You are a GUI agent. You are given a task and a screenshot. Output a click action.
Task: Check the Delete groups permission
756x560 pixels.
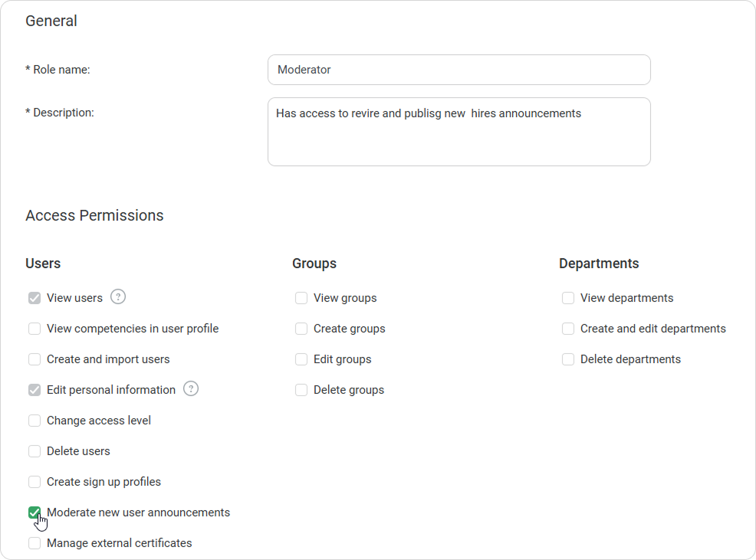(301, 390)
